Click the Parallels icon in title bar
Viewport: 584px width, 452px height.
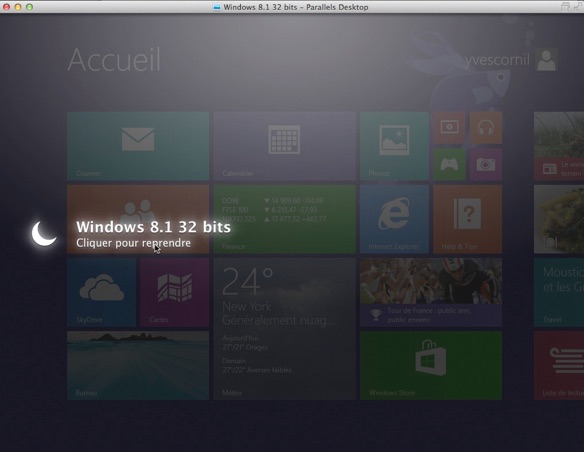click(x=217, y=7)
